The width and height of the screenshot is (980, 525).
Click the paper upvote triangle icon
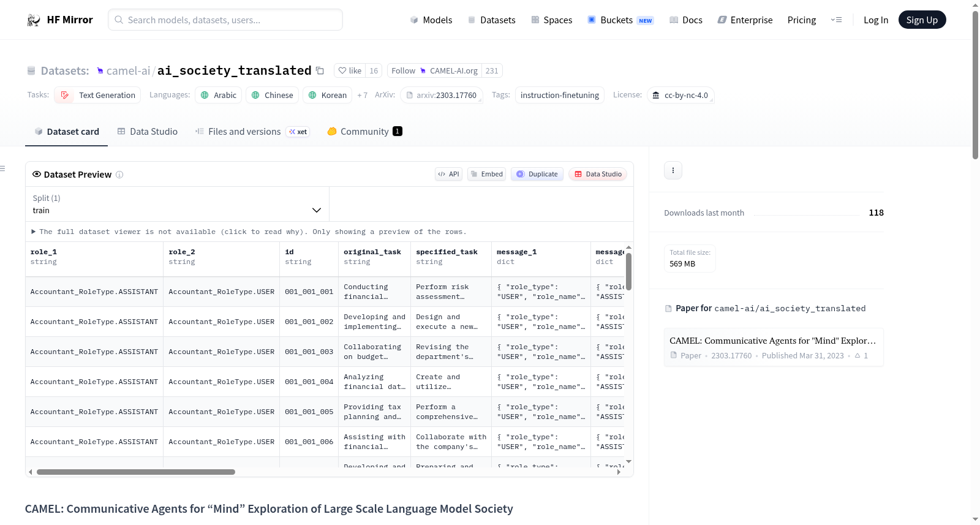(858, 355)
